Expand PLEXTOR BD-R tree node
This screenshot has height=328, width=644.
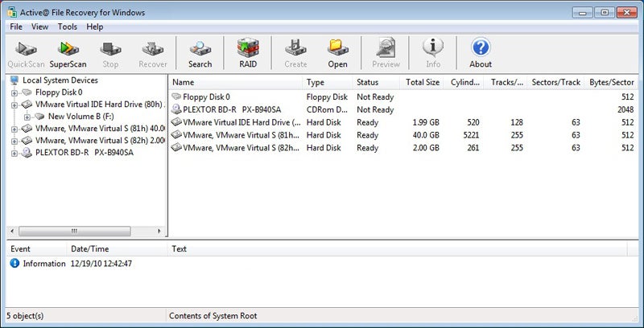(x=14, y=154)
